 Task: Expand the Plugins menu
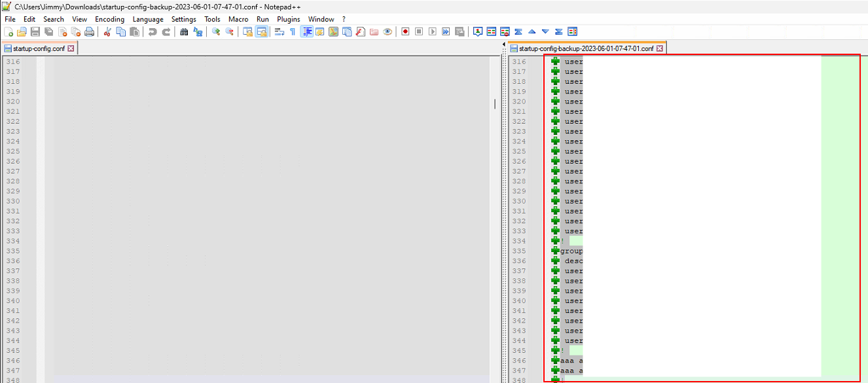click(288, 19)
